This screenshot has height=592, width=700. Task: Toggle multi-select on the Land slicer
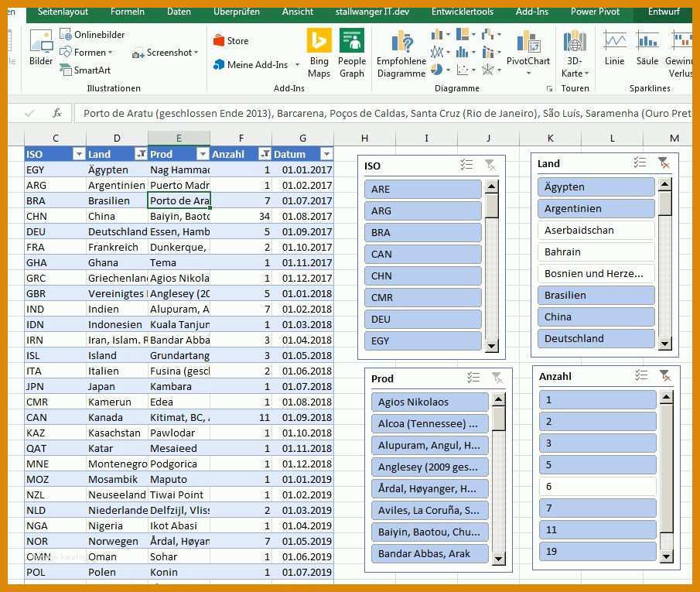[x=640, y=163]
